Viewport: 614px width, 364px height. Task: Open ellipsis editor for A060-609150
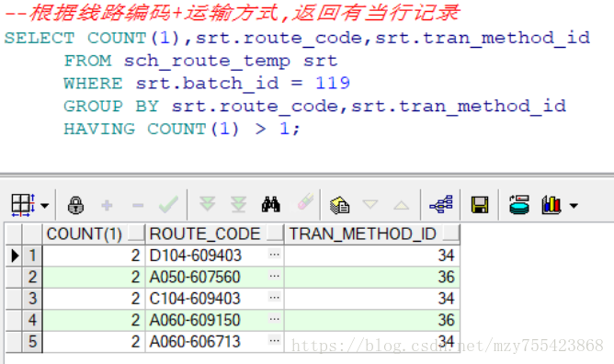click(275, 319)
